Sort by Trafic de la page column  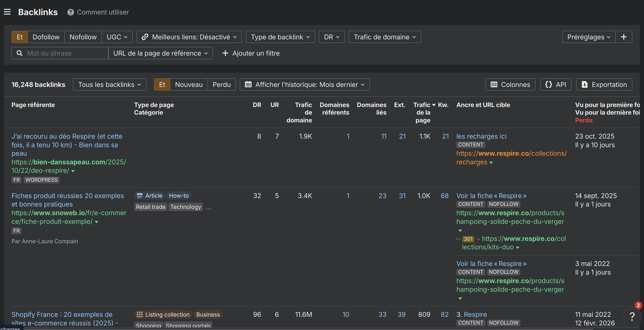[x=423, y=112]
